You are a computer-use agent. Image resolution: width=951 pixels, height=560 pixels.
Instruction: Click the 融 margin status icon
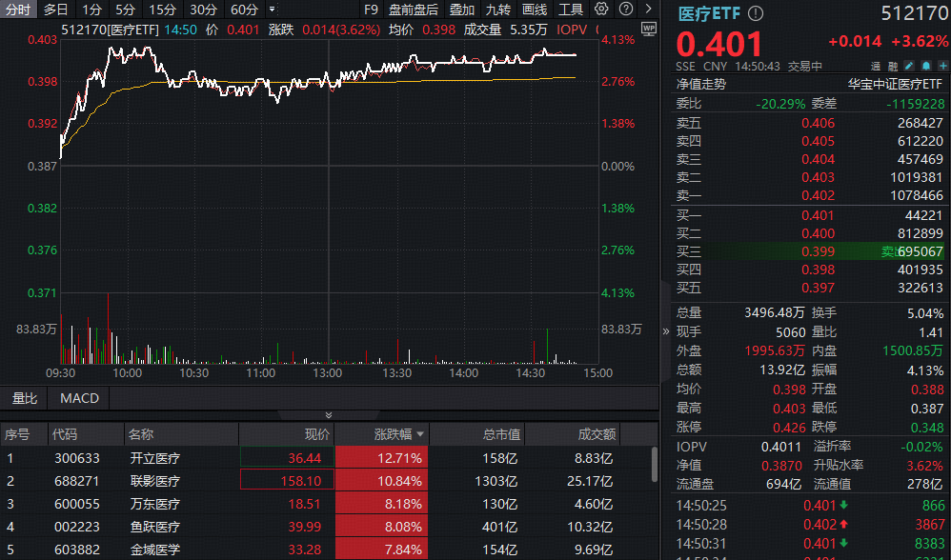(893, 65)
